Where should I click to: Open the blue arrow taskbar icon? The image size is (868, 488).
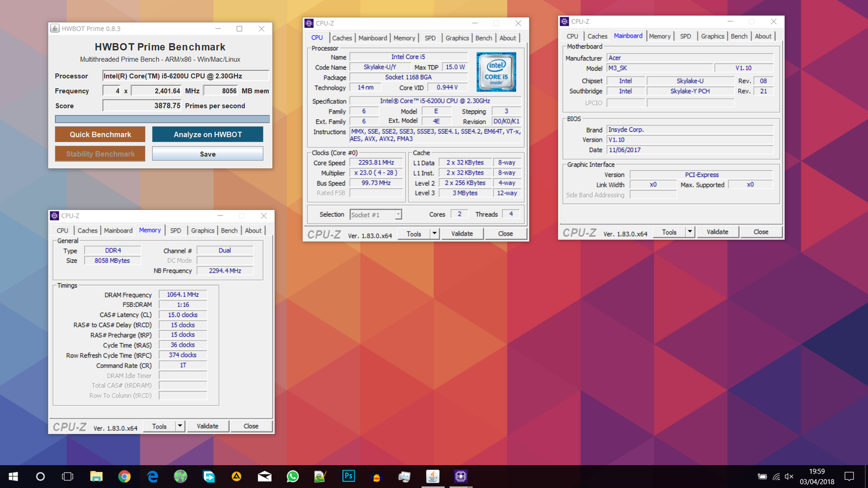click(x=208, y=476)
